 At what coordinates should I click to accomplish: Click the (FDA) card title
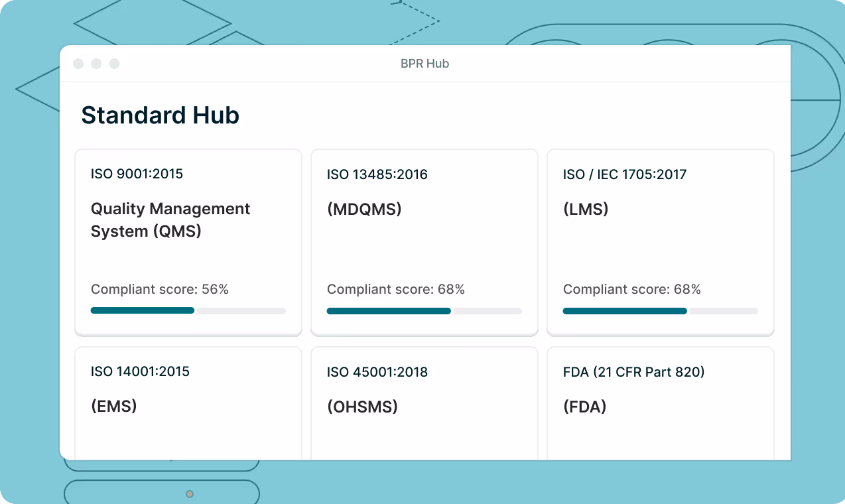(585, 407)
